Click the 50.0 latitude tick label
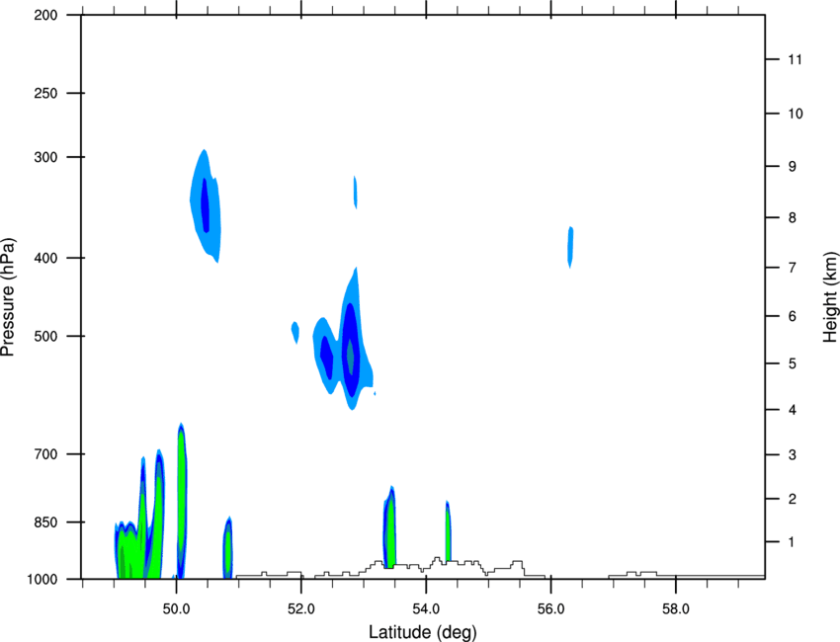 [x=176, y=609]
